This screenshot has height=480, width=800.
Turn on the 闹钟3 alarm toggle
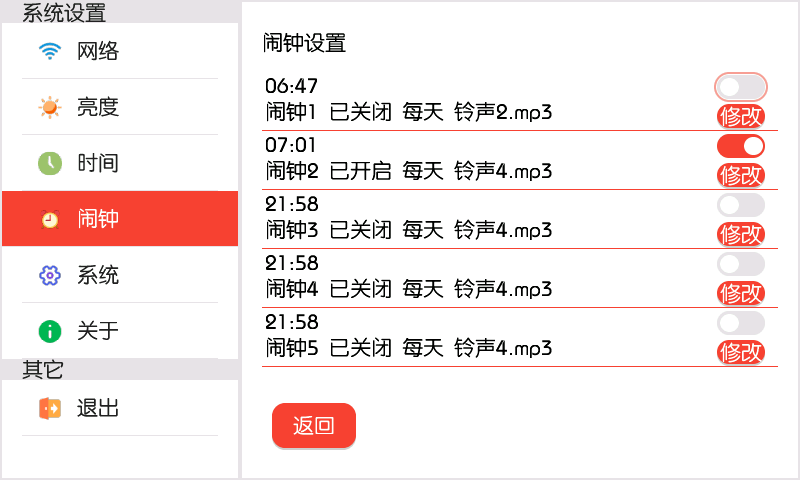coord(741,205)
